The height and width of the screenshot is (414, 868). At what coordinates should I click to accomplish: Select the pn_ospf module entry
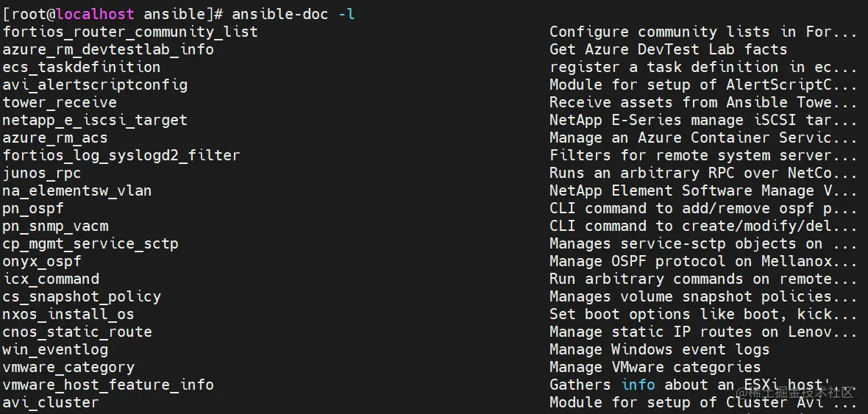[x=33, y=208]
